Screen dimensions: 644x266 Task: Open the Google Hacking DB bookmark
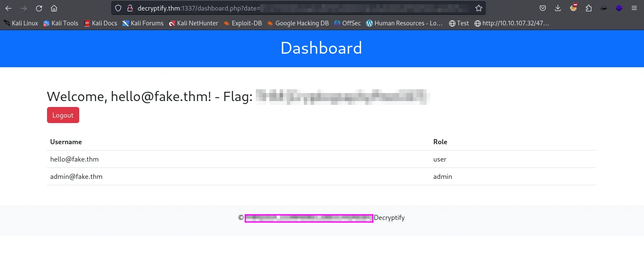[298, 23]
